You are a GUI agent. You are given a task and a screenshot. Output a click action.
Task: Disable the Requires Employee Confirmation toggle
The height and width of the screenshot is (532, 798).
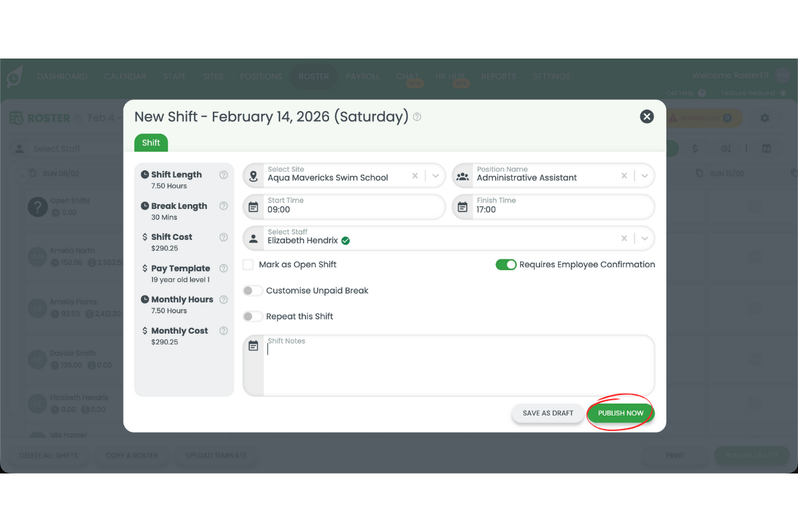[x=506, y=264]
